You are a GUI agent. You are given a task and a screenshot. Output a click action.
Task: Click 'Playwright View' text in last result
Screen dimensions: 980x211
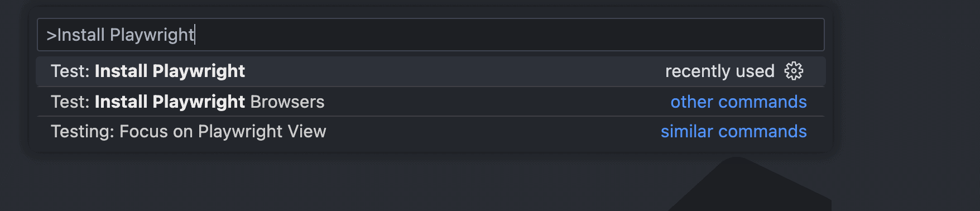[x=262, y=131]
